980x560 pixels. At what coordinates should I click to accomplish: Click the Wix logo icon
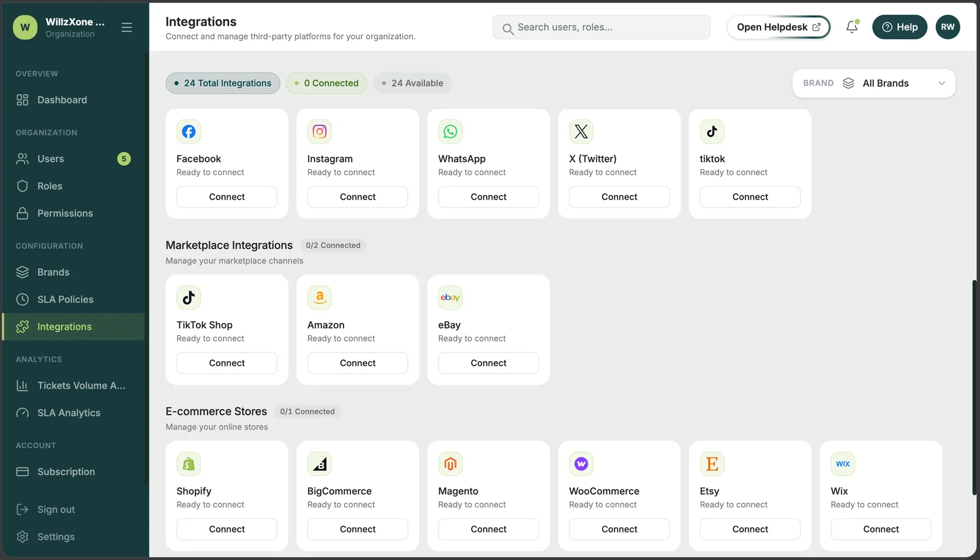[x=843, y=464]
